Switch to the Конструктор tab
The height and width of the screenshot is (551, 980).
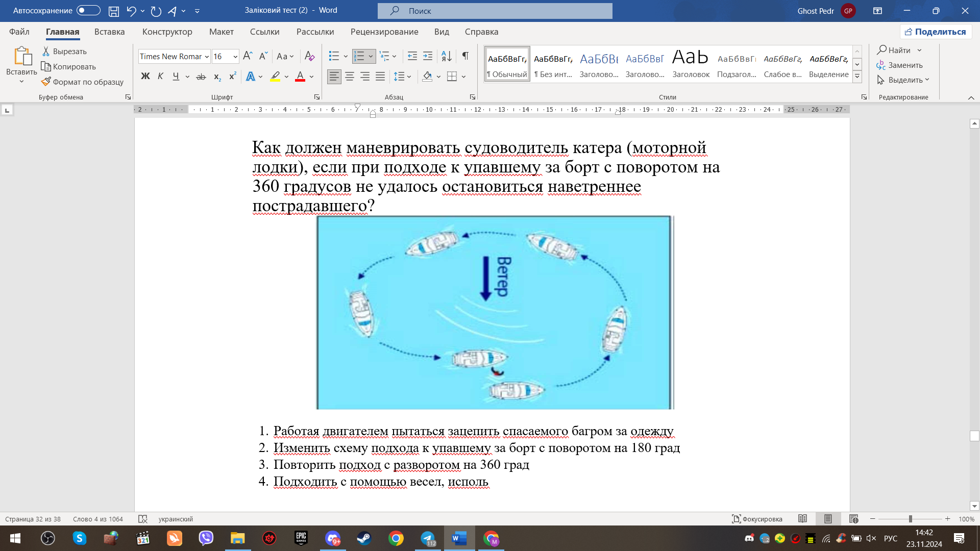pyautogui.click(x=167, y=32)
